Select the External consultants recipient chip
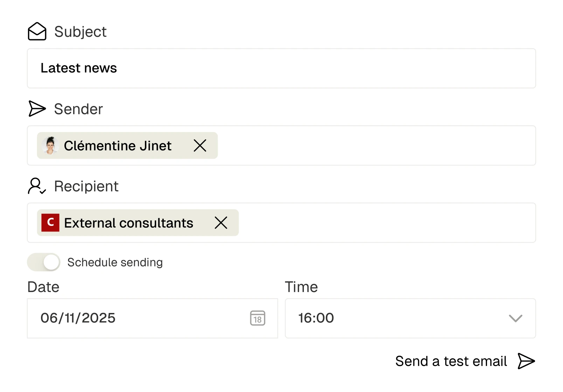The height and width of the screenshot is (392, 563). (128, 223)
